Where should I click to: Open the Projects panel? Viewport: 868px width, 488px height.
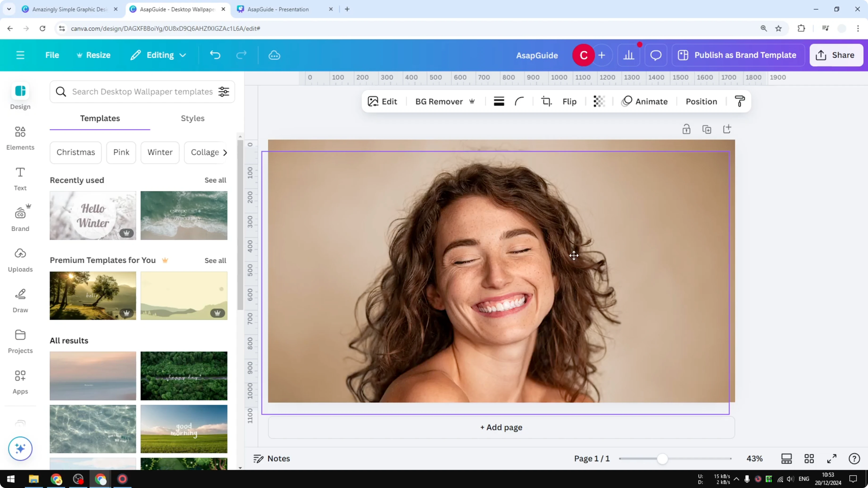[x=20, y=341]
